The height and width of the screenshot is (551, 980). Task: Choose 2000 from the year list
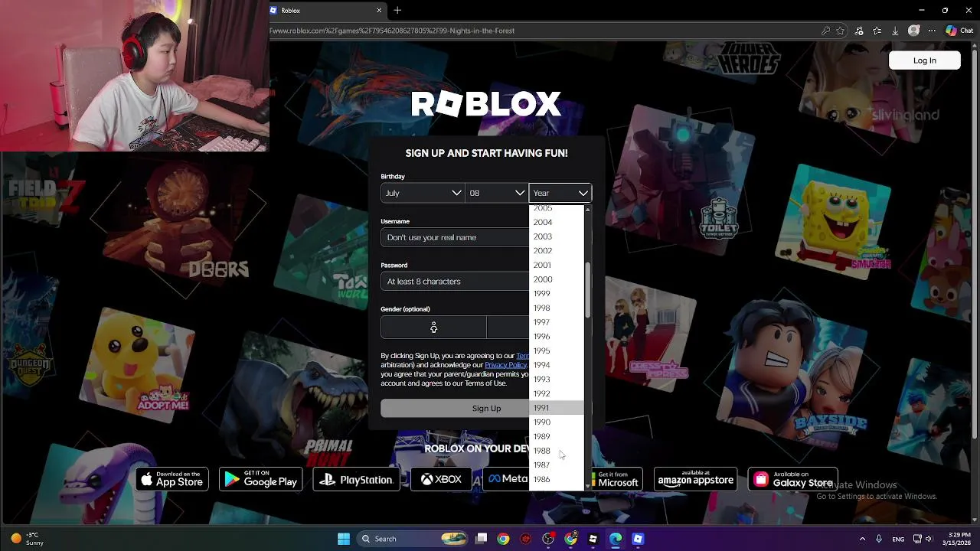click(557, 279)
